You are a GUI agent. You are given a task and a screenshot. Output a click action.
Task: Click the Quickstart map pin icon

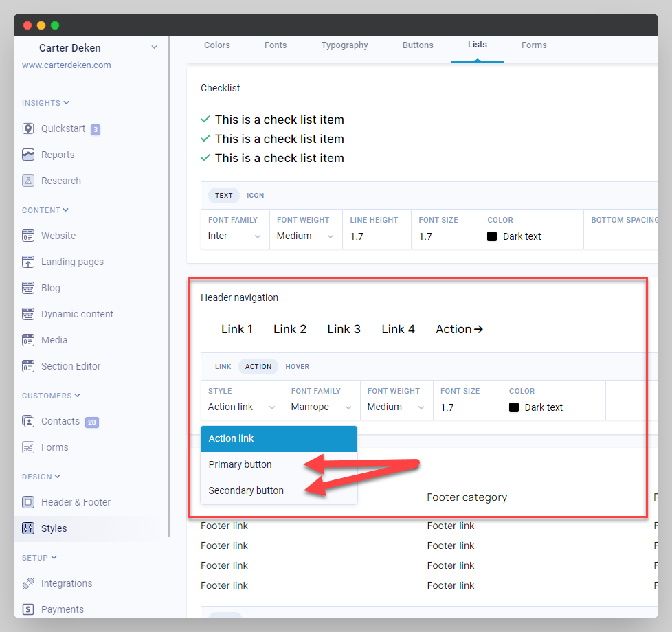pos(28,128)
